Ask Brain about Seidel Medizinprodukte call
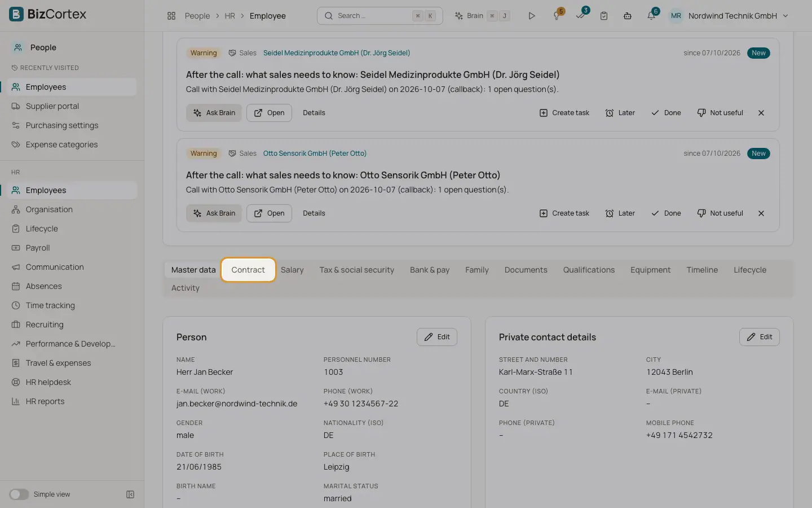812x508 pixels. (214, 113)
